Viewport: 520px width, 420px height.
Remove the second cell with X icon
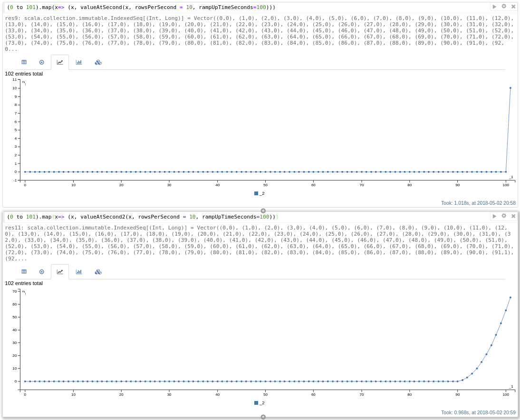(x=513, y=216)
